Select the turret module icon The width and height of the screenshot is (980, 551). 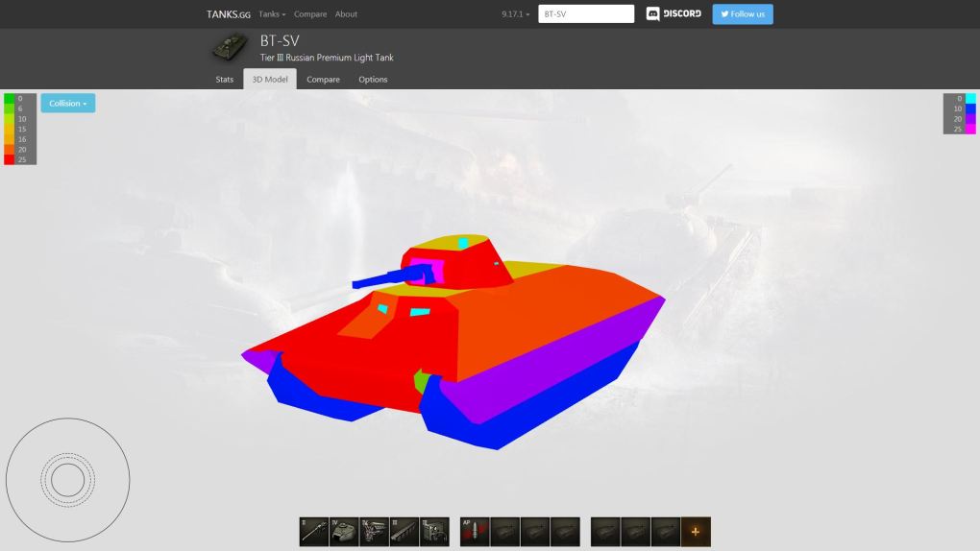[344, 531]
